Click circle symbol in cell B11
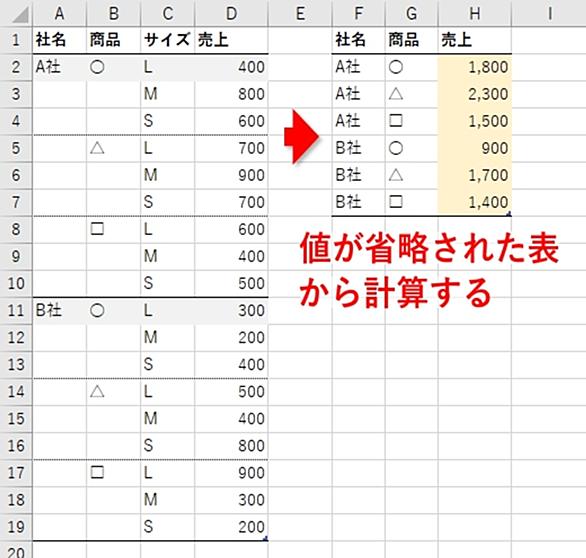The image size is (586, 558). [x=97, y=311]
